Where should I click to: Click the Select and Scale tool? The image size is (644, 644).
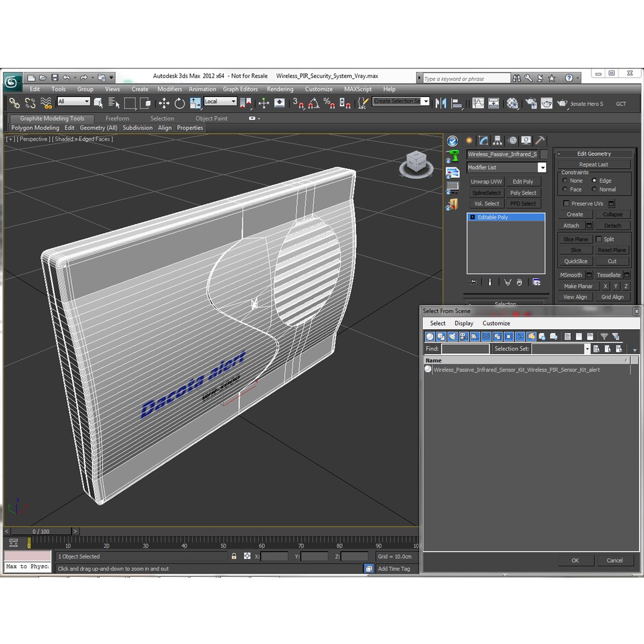click(195, 103)
